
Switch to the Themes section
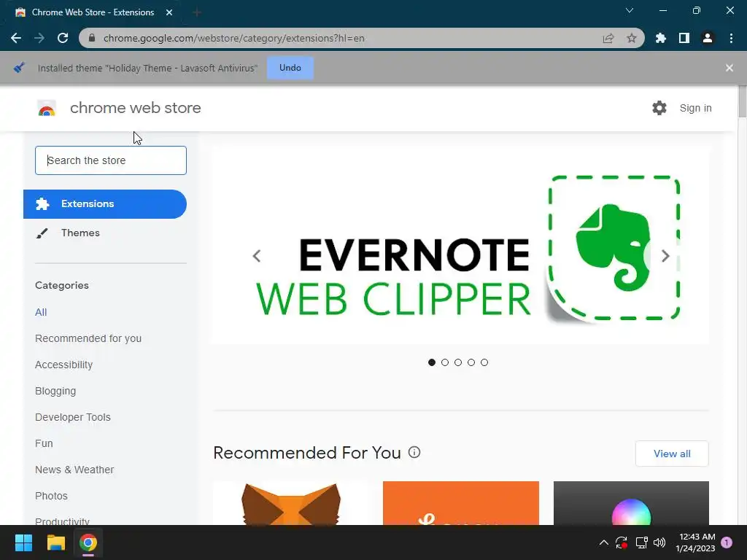[x=80, y=233]
